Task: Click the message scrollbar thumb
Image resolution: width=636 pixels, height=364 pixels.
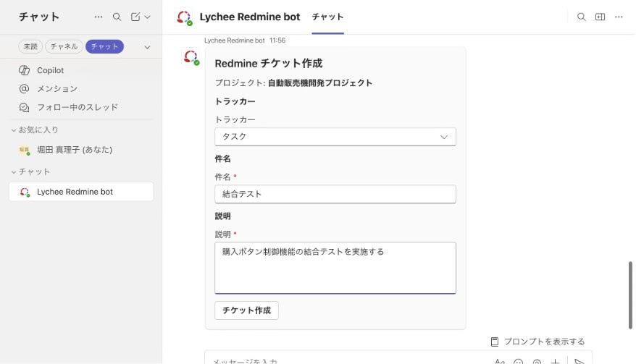Action: (x=630, y=295)
